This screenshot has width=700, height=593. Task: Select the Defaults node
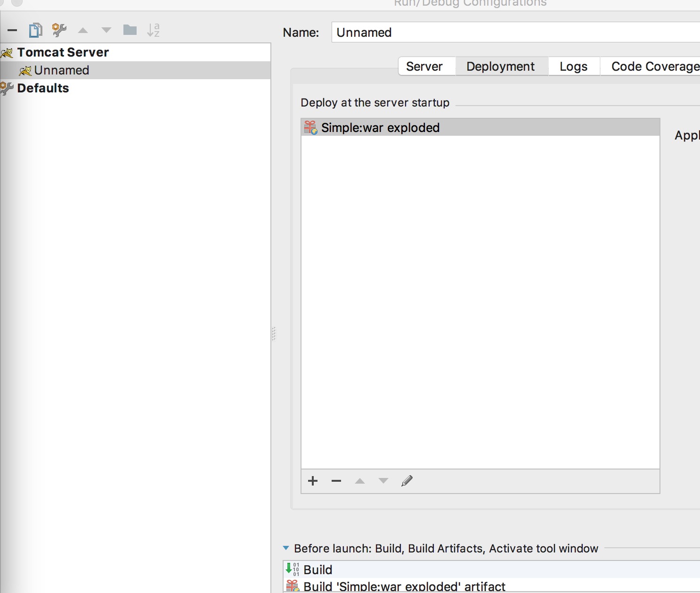43,88
